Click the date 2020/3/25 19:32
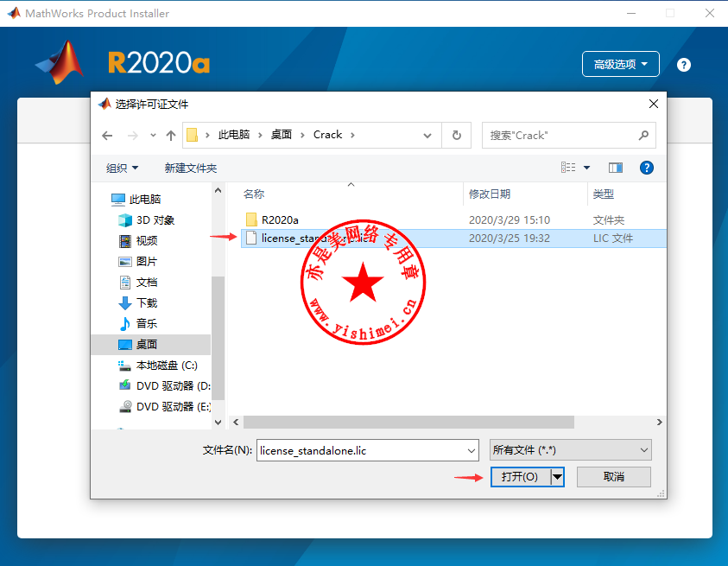 (510, 238)
